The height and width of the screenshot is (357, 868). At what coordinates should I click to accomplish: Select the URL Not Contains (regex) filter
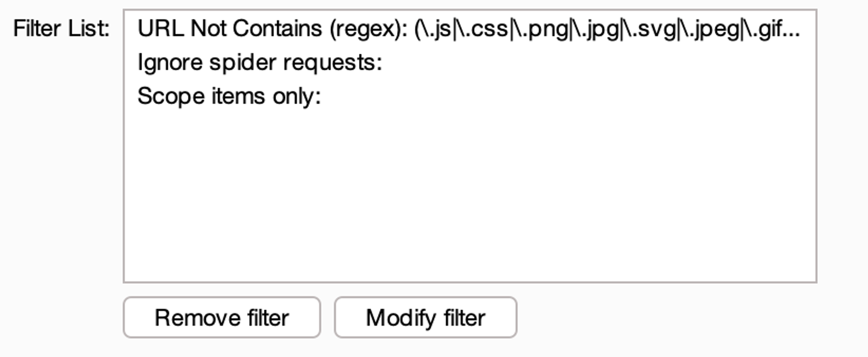tap(470, 29)
